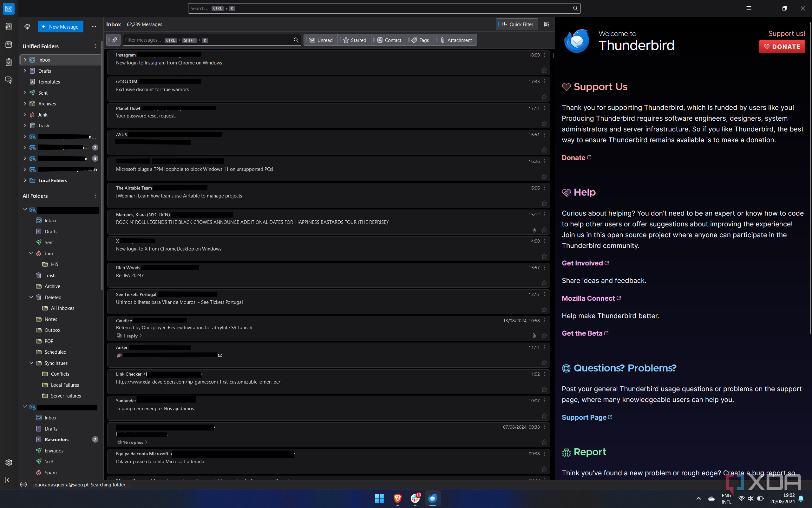Viewport: 812px width, 508px height.
Task: Click the global Search field
Action: [384, 8]
